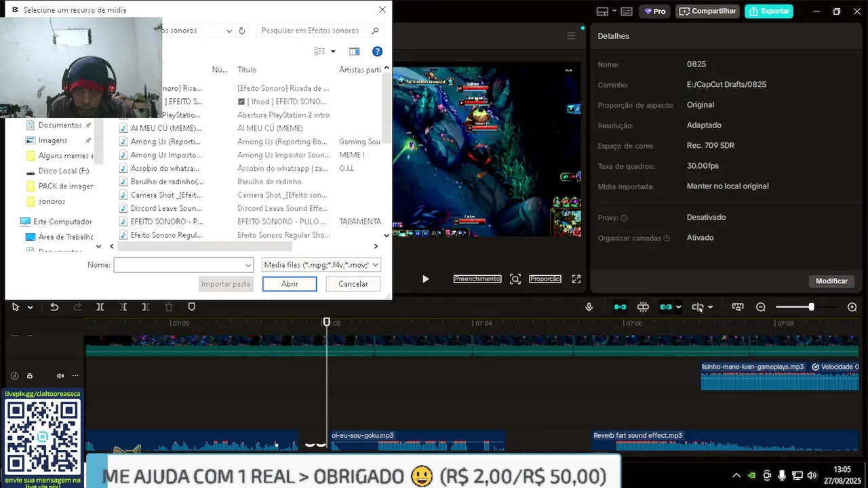This screenshot has height=488, width=868.
Task: Delete left of playhead trim tool
Action: pyautogui.click(x=123, y=307)
